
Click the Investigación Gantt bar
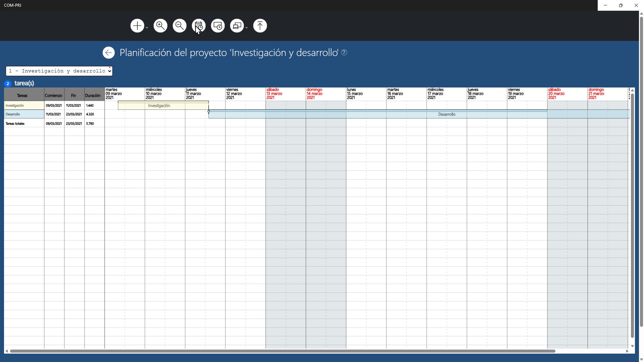tap(163, 106)
